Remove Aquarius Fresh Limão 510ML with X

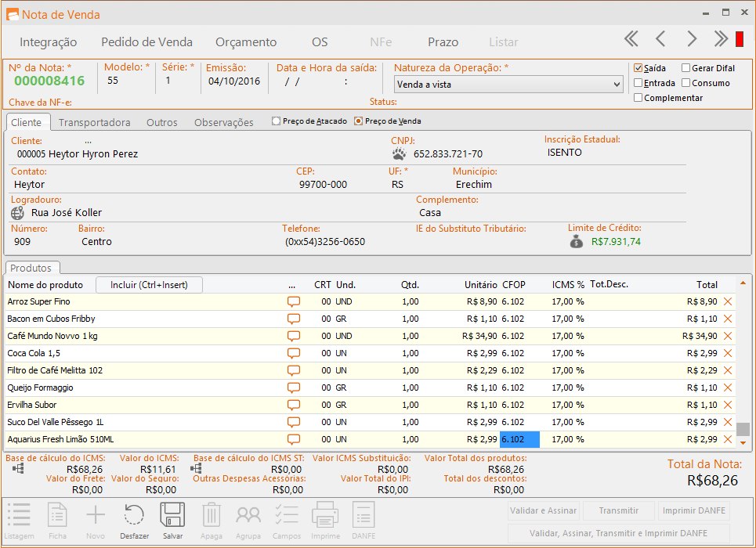point(728,439)
